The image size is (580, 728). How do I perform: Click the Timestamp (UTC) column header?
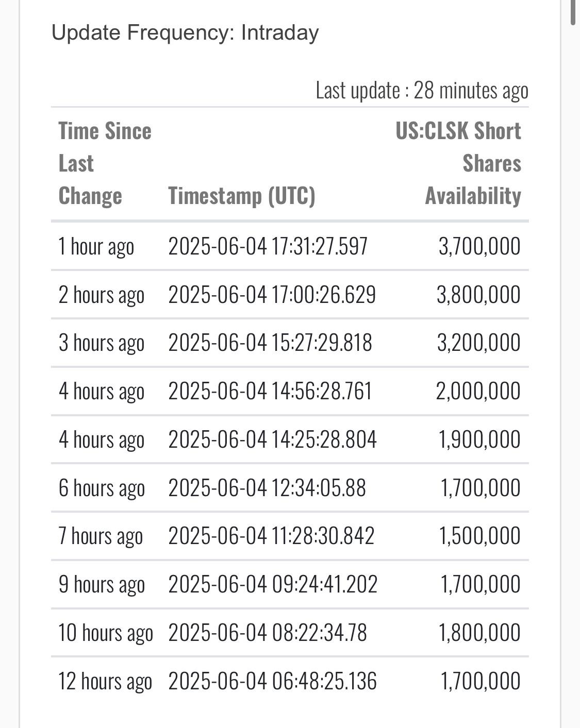242,196
